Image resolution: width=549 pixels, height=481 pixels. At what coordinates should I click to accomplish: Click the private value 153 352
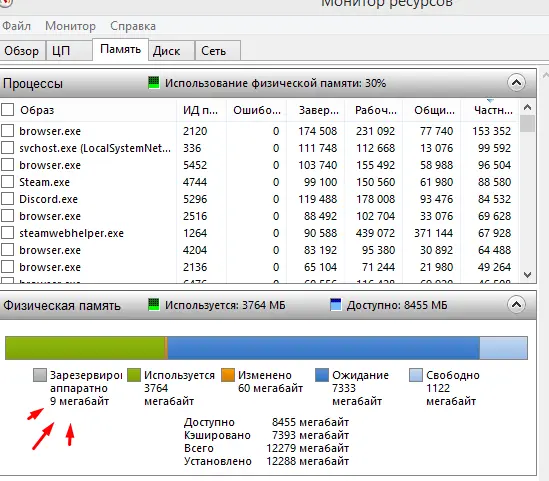click(x=492, y=131)
